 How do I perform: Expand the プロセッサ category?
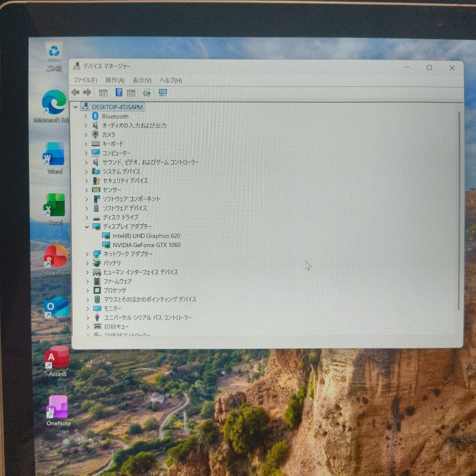pyautogui.click(x=87, y=290)
